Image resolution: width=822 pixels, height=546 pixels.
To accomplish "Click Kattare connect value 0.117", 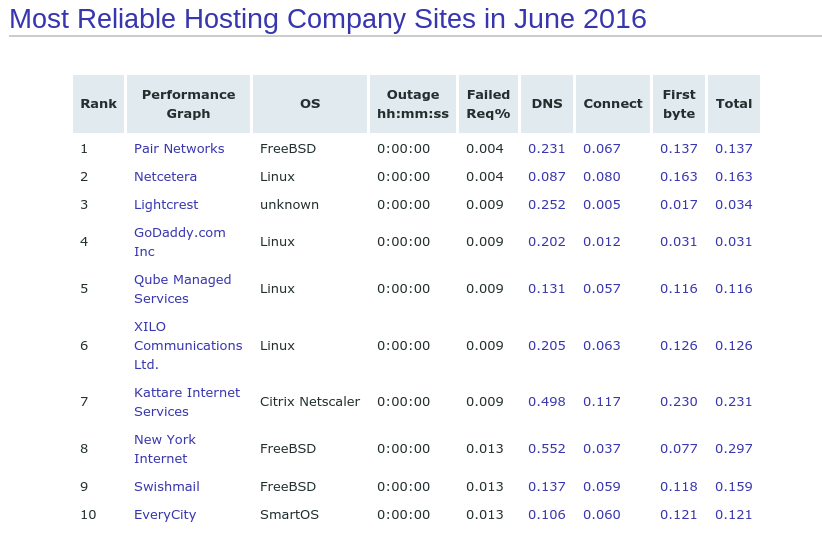I will coord(601,402).
